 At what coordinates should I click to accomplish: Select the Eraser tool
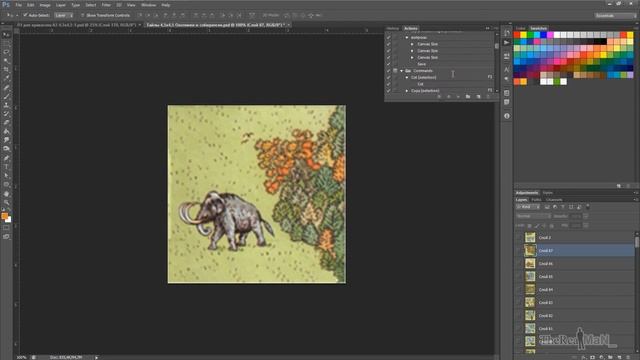click(6, 123)
